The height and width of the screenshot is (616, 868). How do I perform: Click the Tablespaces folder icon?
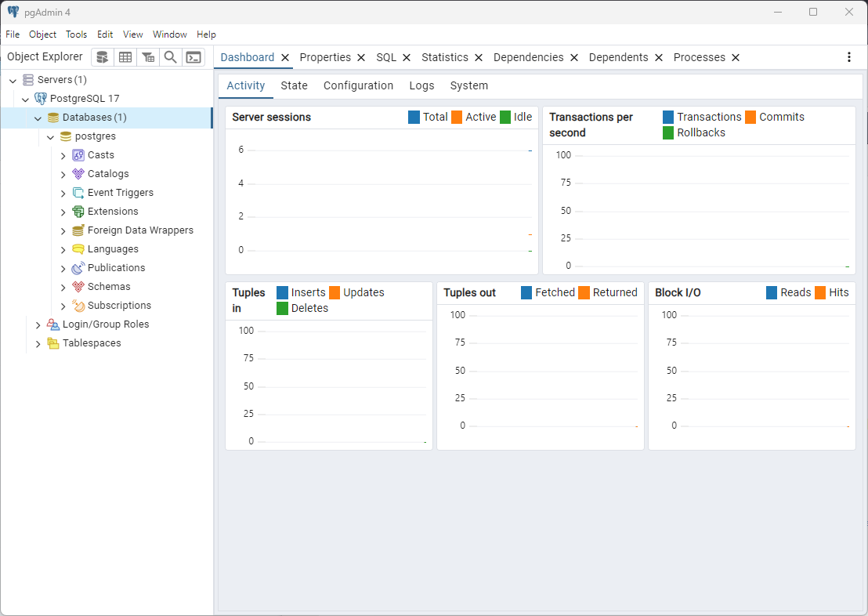tap(53, 343)
